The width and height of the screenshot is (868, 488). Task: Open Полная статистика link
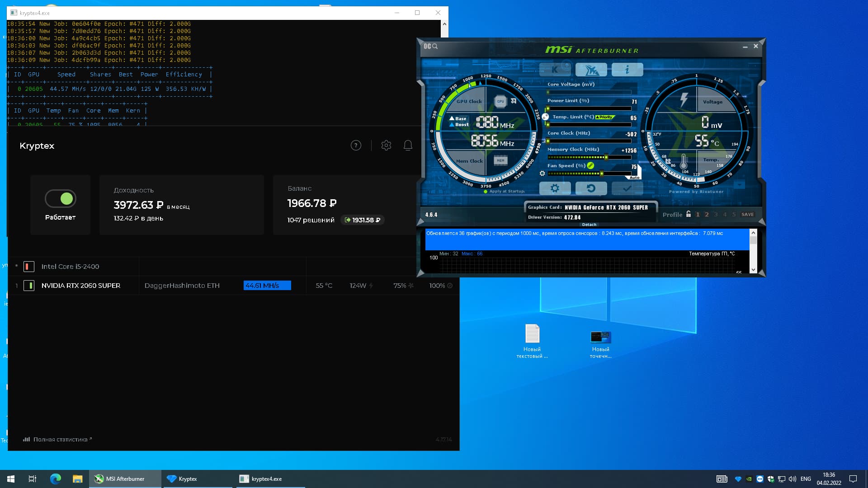click(57, 439)
